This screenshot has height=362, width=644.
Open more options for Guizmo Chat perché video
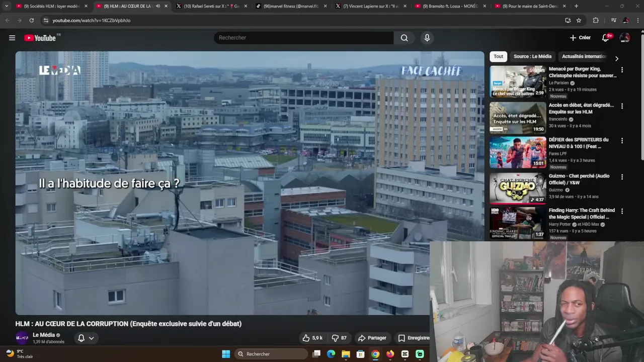(x=622, y=177)
